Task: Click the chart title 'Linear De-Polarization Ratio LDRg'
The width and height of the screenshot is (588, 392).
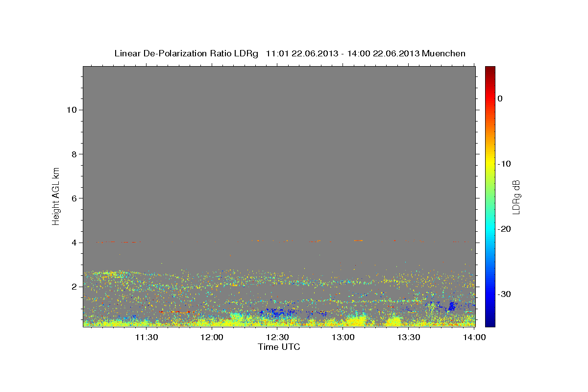Action: 186,53
